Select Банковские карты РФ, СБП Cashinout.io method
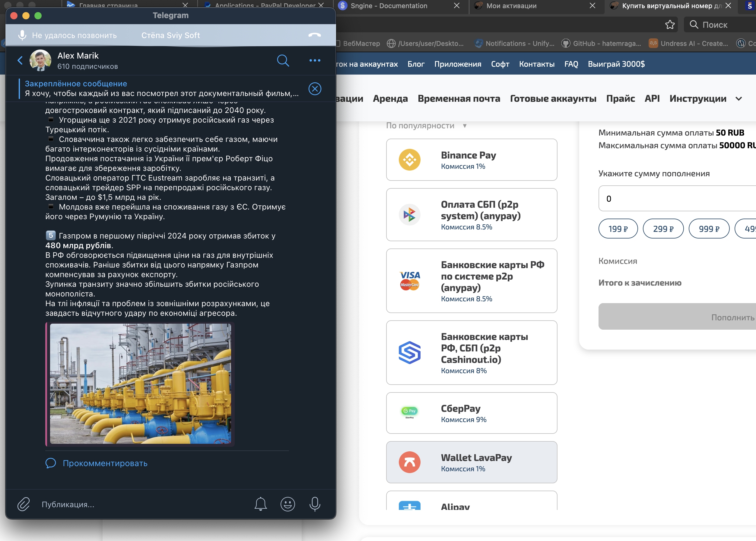The height and width of the screenshot is (541, 756). coord(472,353)
